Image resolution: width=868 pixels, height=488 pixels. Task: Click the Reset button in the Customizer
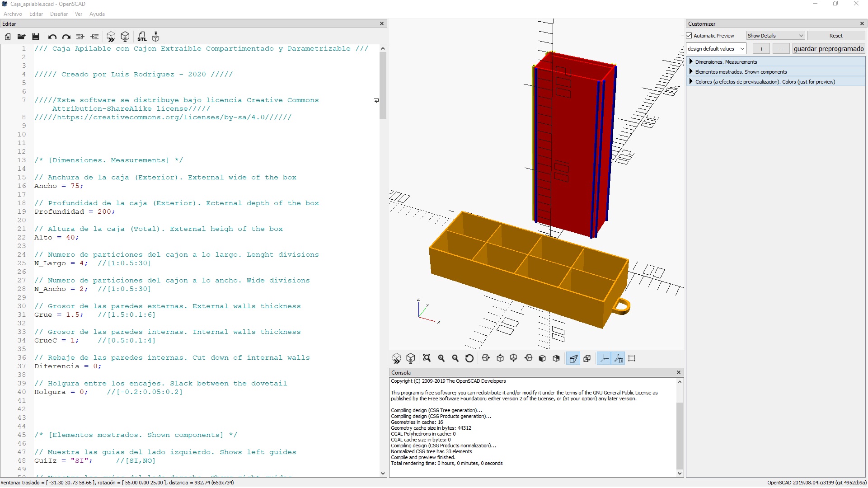tap(835, 36)
